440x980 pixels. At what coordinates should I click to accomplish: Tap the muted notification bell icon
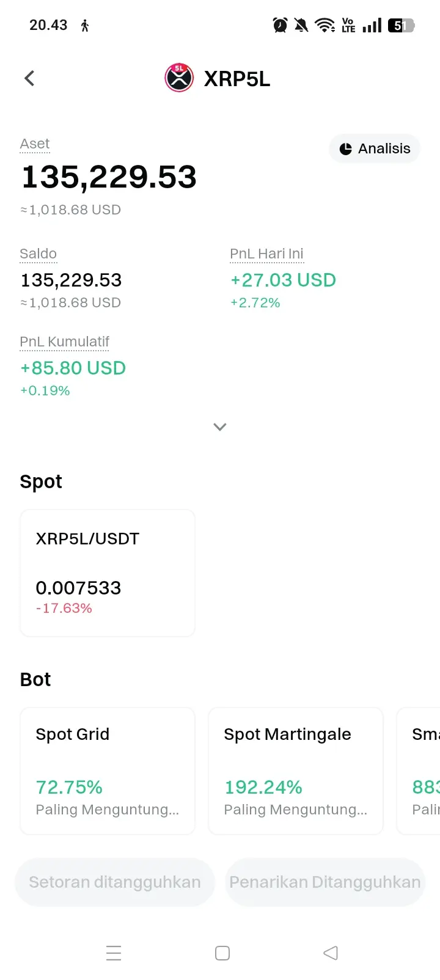301,25
